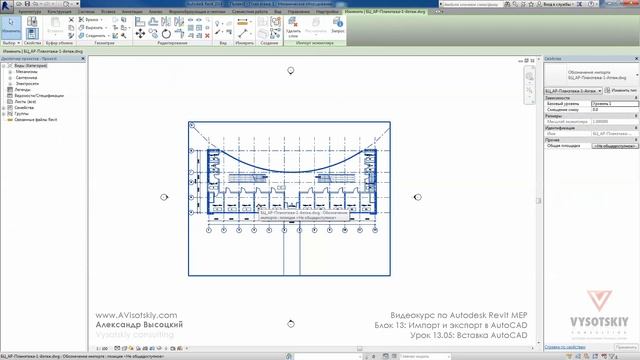Expand the Механизмы tree node
640x360 pixels.
[x=10, y=72]
